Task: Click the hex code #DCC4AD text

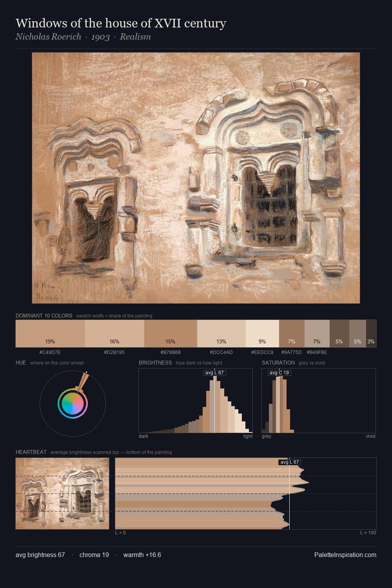Action: point(221,352)
